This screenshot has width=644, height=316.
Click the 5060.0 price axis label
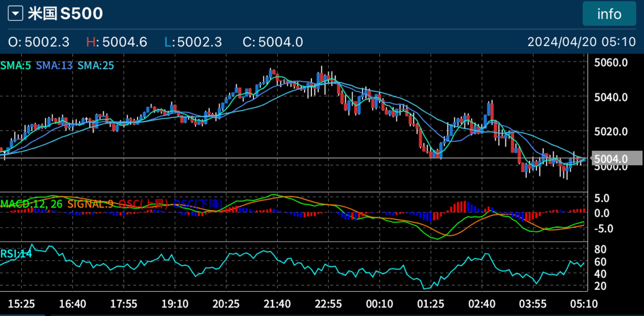click(611, 62)
